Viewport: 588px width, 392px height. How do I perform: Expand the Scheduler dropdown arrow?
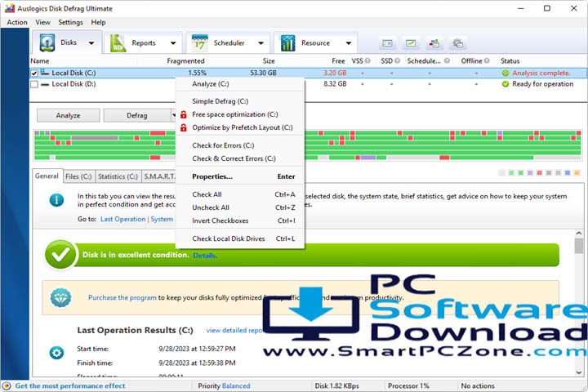pyautogui.click(x=261, y=43)
